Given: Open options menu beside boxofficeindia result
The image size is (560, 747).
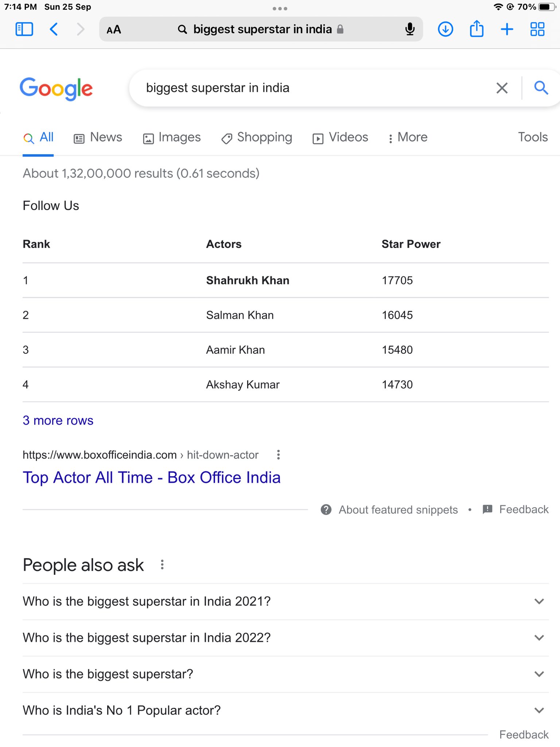Looking at the screenshot, I should point(278,455).
